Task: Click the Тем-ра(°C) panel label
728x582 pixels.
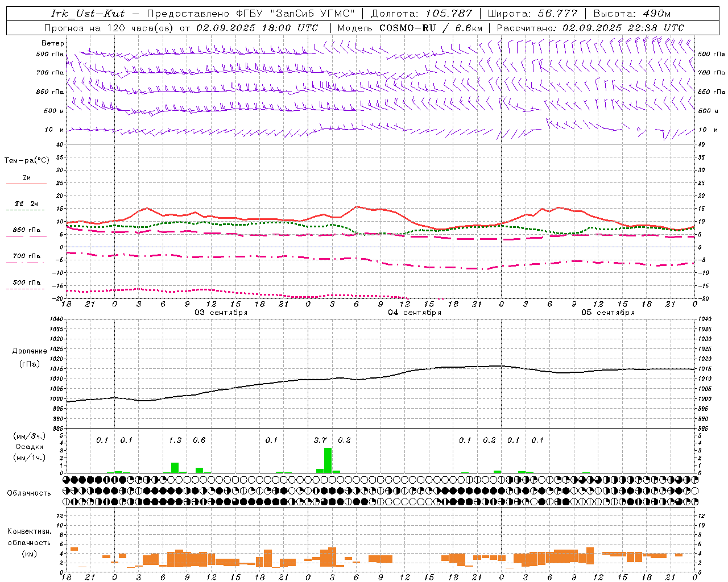Action: (27, 161)
